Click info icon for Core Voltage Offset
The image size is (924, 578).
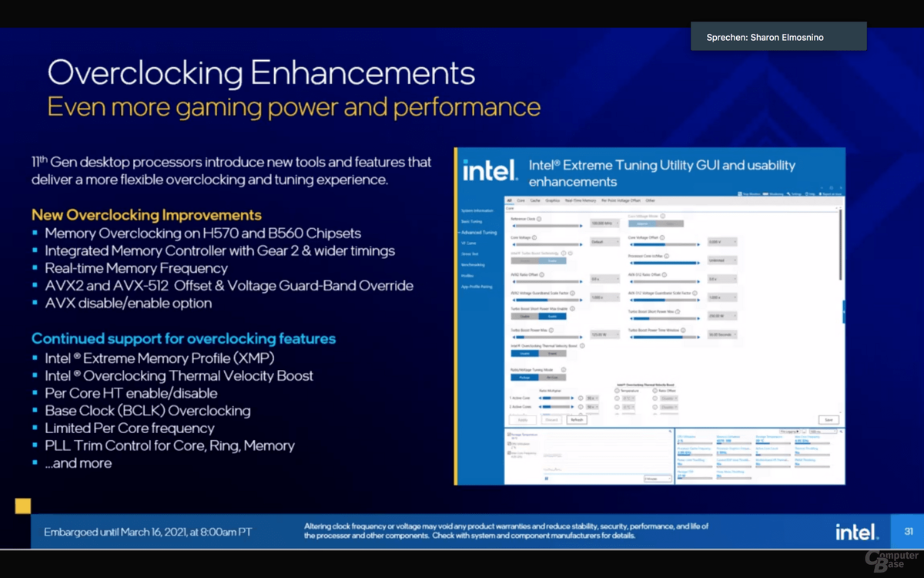[662, 237]
